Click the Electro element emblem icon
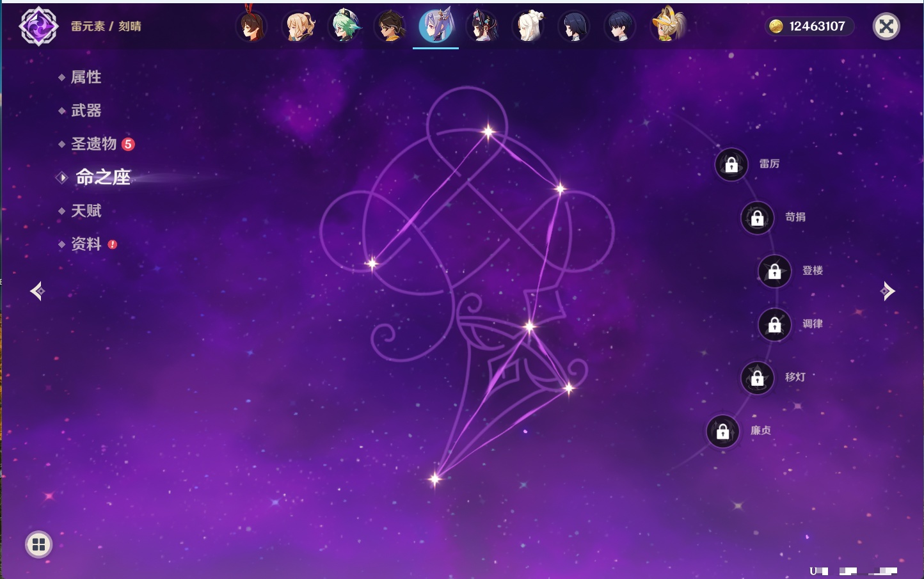This screenshot has width=924, height=579. 38,26
